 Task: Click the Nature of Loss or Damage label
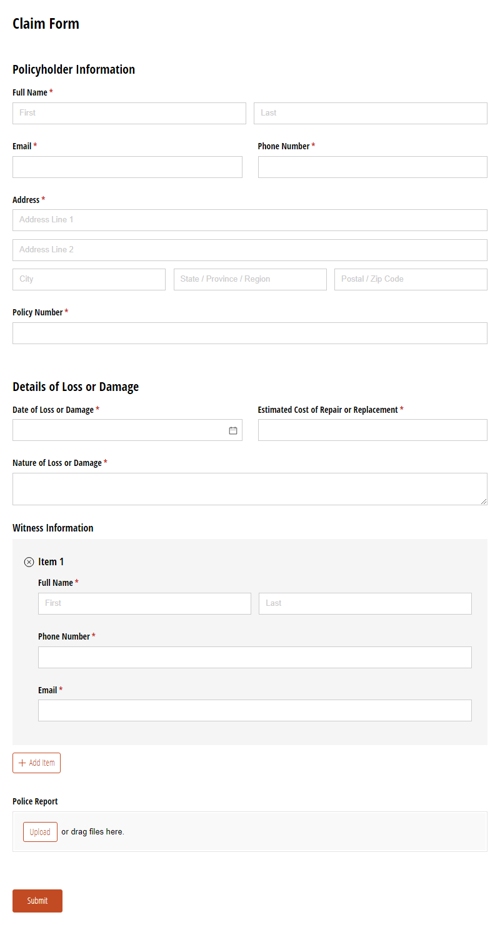coord(57,463)
